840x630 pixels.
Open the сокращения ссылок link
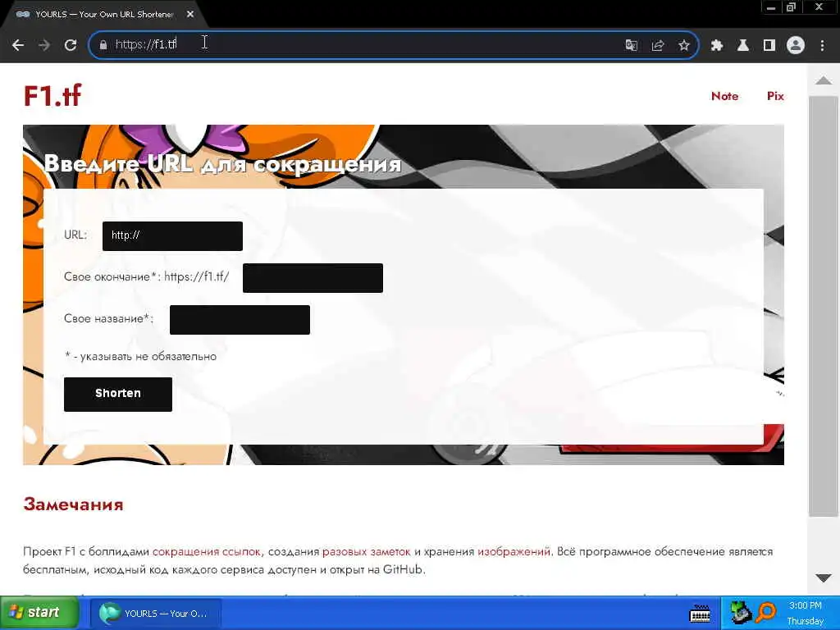point(206,552)
